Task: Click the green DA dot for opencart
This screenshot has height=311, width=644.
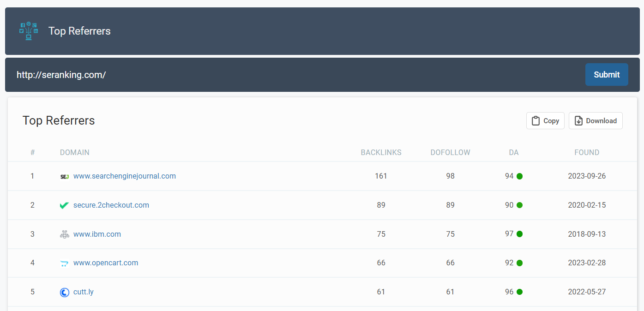Action: point(519,263)
